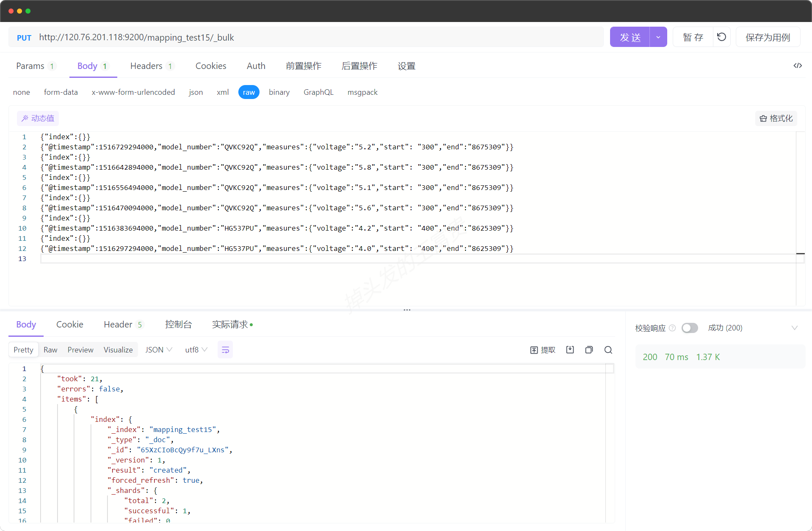Click 格式化 format button
Screen dimensions: 812x531
[776, 118]
